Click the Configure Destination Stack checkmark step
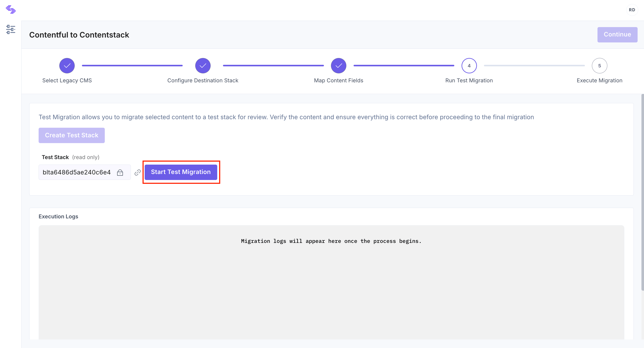Screen dimensions: 644x348 203,66
